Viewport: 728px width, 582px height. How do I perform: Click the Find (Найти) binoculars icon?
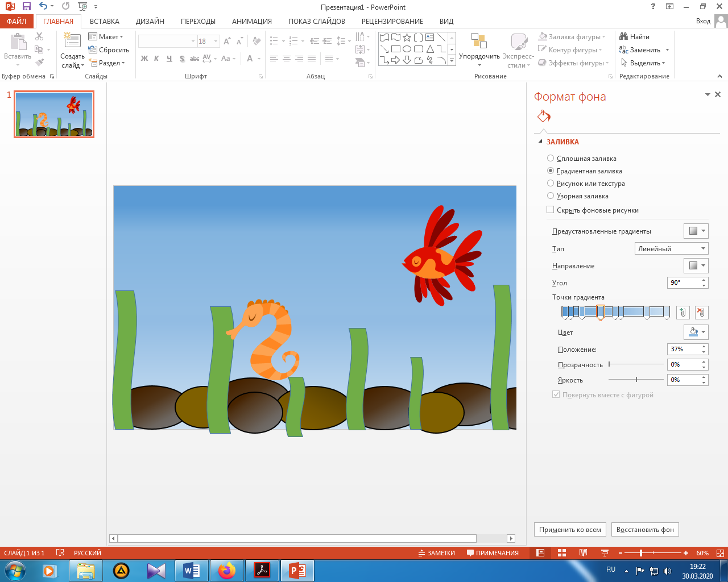(624, 36)
